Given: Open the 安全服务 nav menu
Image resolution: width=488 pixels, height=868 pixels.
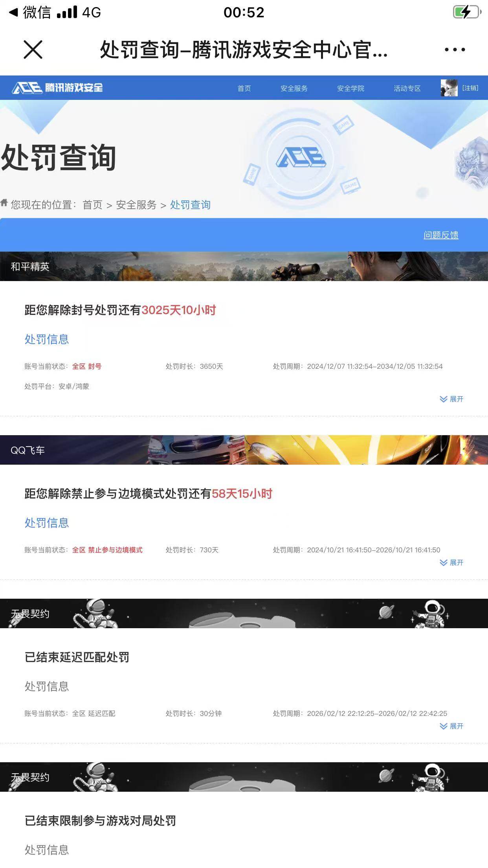Looking at the screenshot, I should (x=294, y=88).
